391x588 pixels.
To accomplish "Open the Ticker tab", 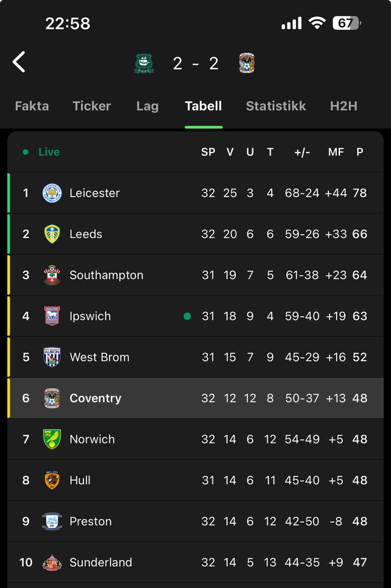I will pyautogui.click(x=91, y=106).
